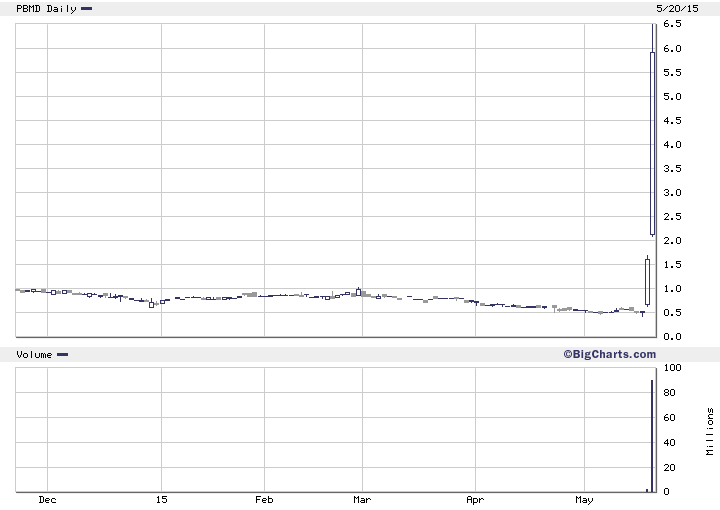Click the Dec month label
720x510 pixels.
point(47,499)
